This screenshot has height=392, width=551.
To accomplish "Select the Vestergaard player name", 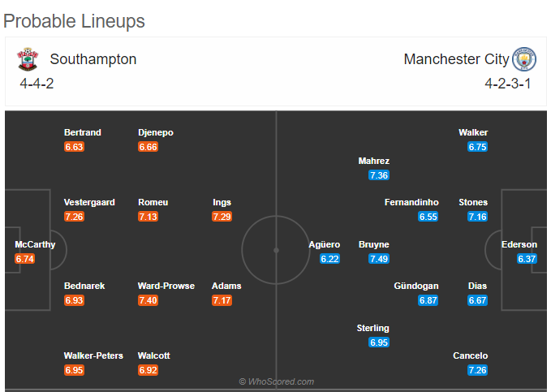I will pos(89,203).
